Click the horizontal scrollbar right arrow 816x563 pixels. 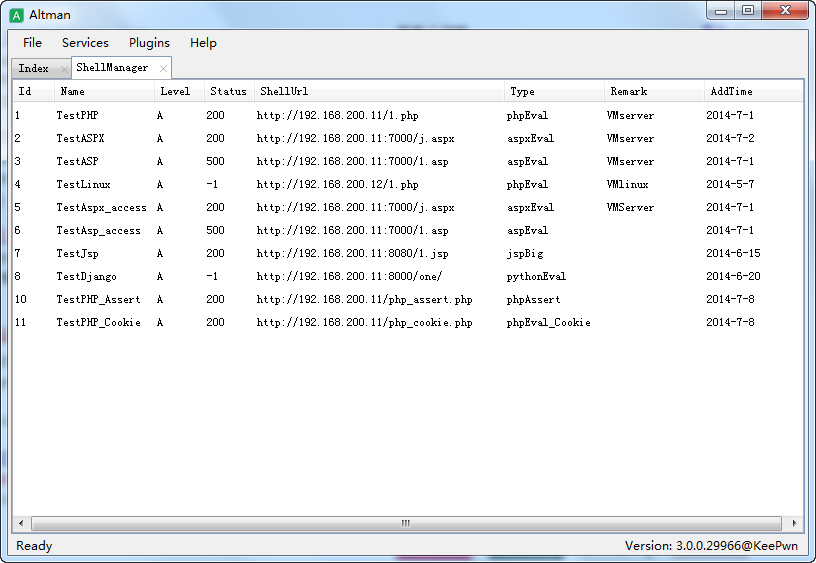point(794,523)
